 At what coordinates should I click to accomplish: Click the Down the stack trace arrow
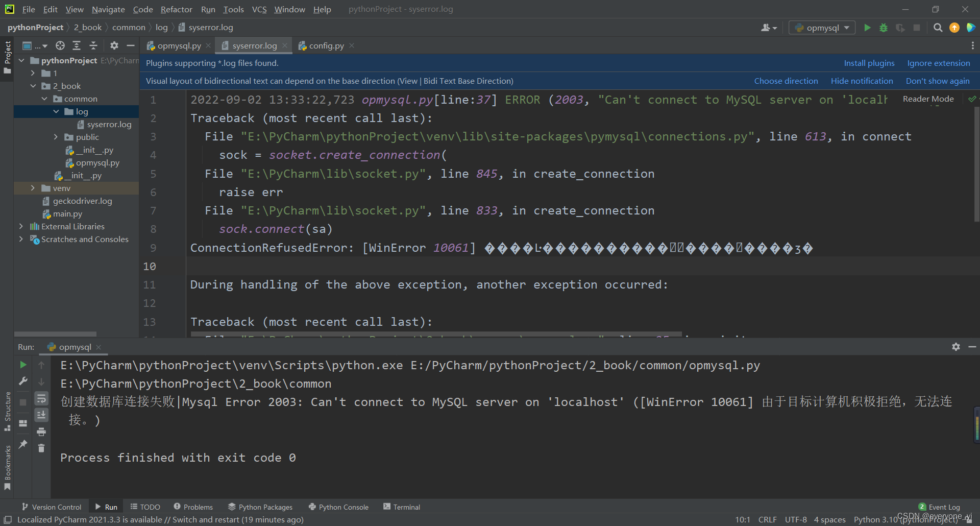(41, 381)
